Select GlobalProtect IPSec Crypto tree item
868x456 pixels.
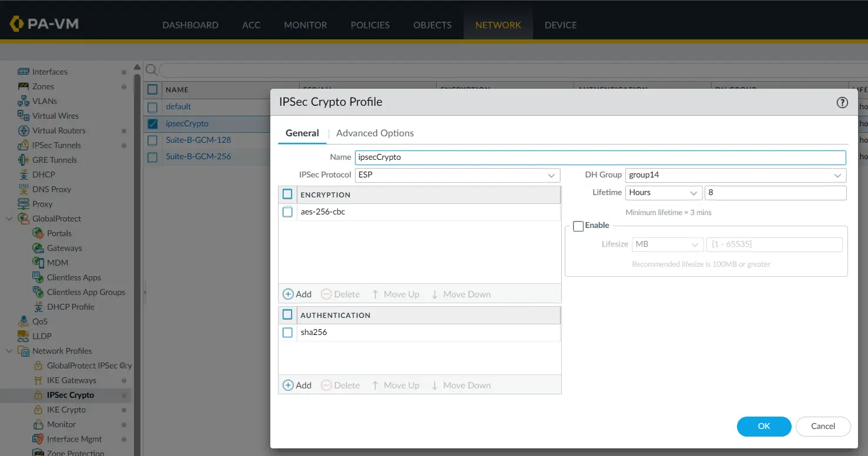(89, 366)
